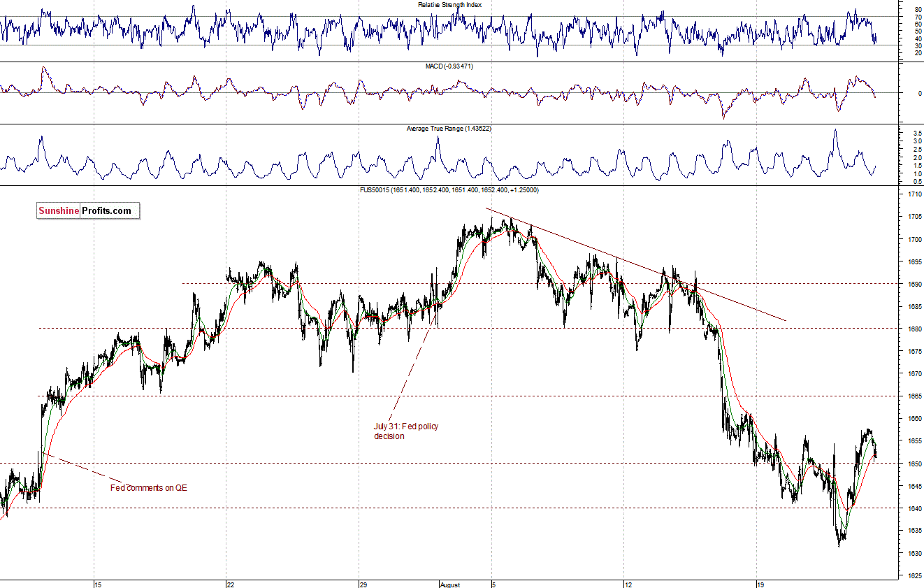Open the SunshineProfits.com logo link
Image resolution: width=924 pixels, height=588 pixels.
pos(88,210)
